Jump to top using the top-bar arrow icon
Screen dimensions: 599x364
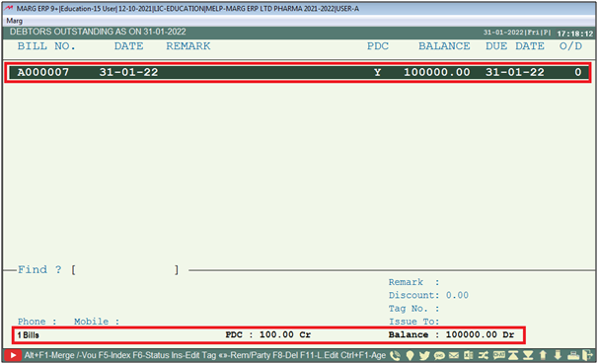[513, 355]
